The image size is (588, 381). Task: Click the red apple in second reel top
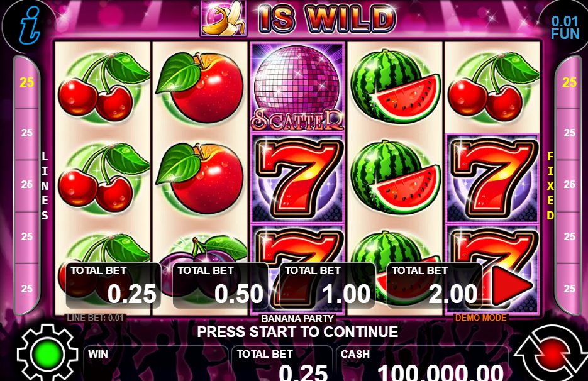(200, 87)
